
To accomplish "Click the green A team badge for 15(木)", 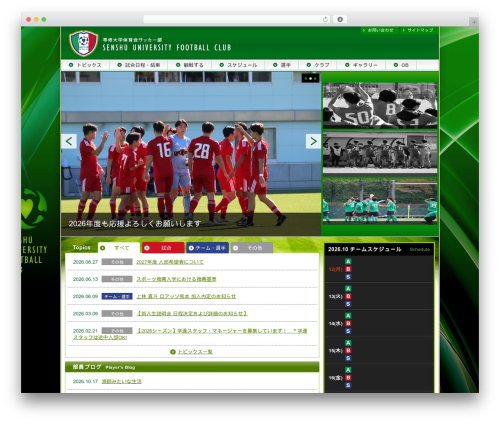I will [x=348, y=343].
